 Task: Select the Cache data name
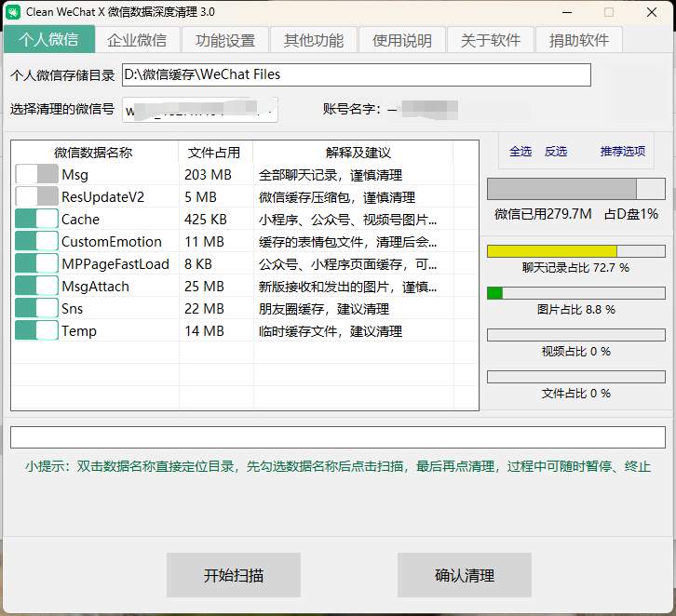click(81, 220)
